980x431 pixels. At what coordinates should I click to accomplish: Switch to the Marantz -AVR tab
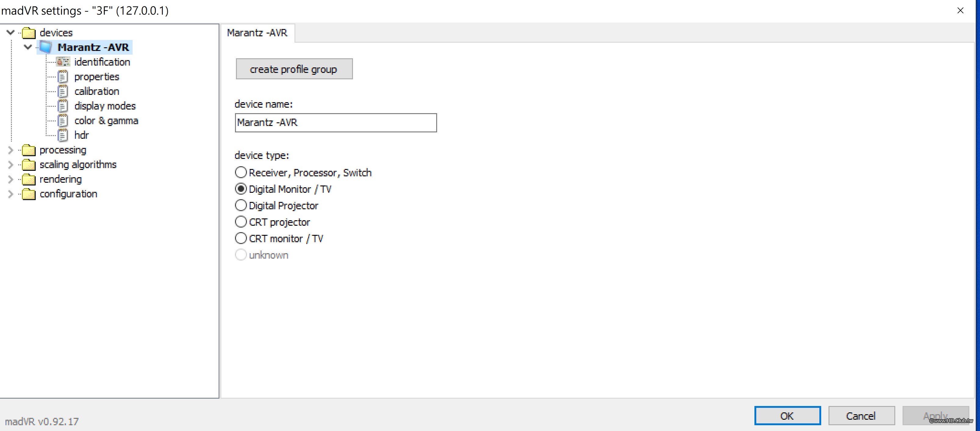tap(257, 33)
